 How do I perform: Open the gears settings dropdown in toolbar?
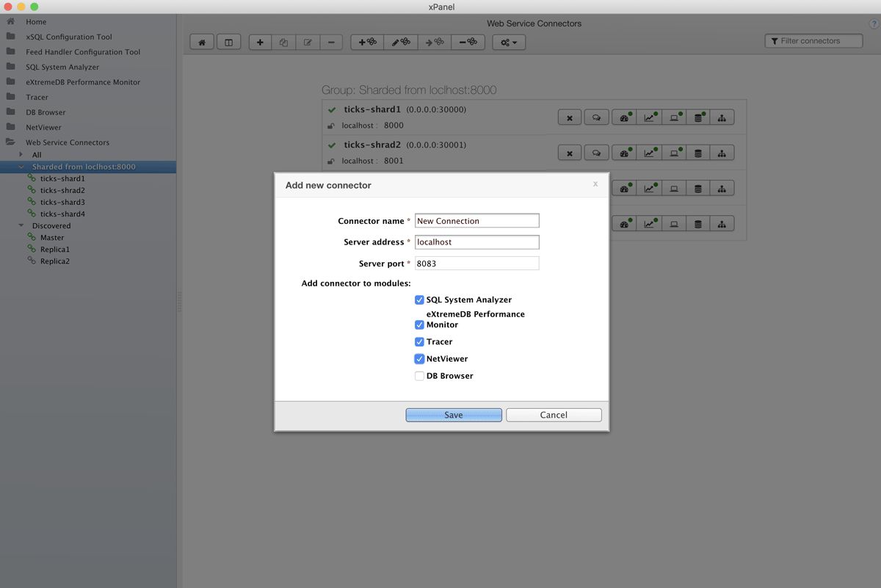click(x=509, y=43)
